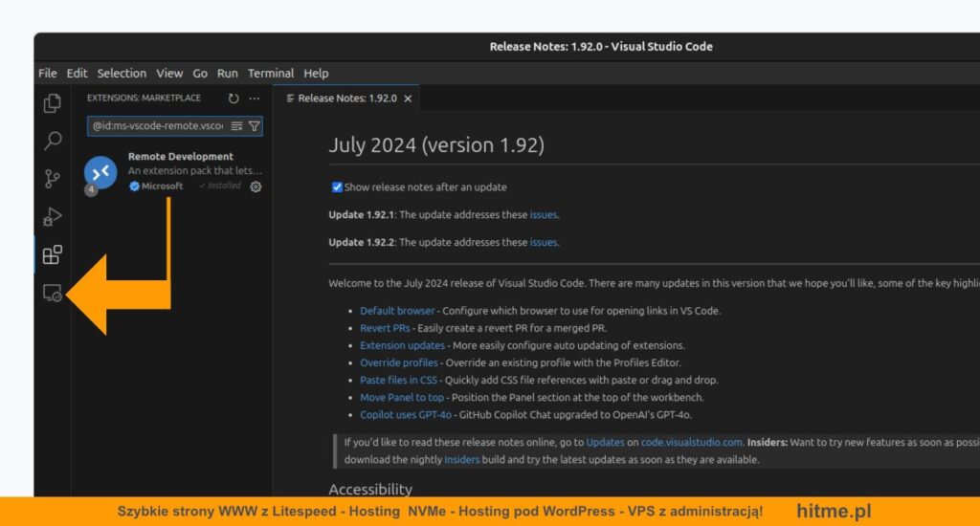Follow the Paste files in CSS link

pos(399,380)
